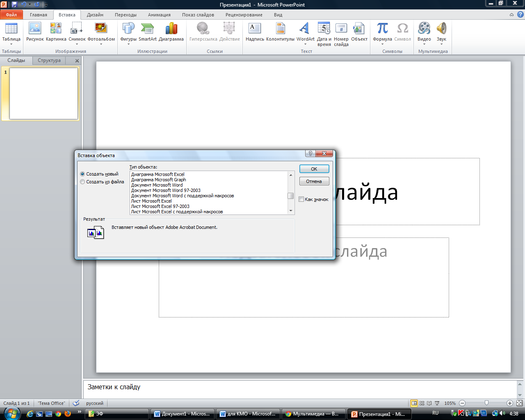Click the zoom slider handle
This screenshot has width=525, height=420.
(486, 403)
